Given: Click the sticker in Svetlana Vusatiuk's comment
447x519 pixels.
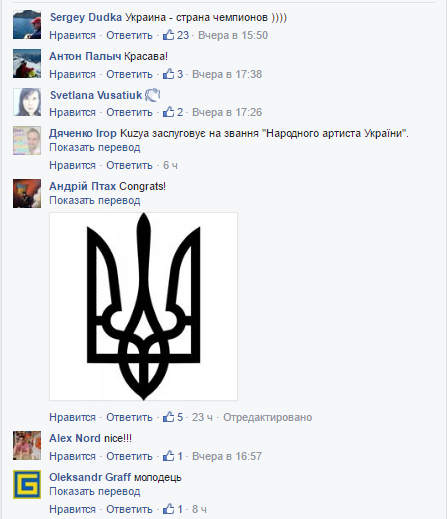Looking at the screenshot, I should tap(152, 95).
